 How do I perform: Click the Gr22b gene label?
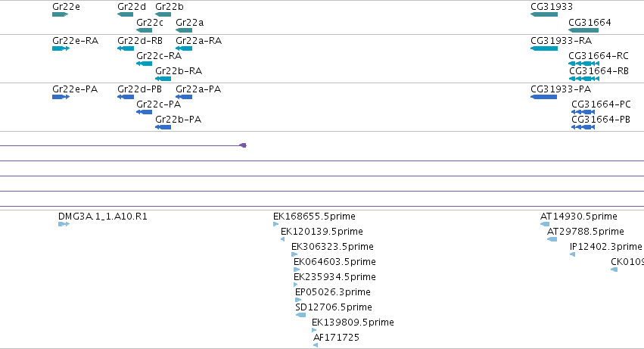tap(170, 7)
